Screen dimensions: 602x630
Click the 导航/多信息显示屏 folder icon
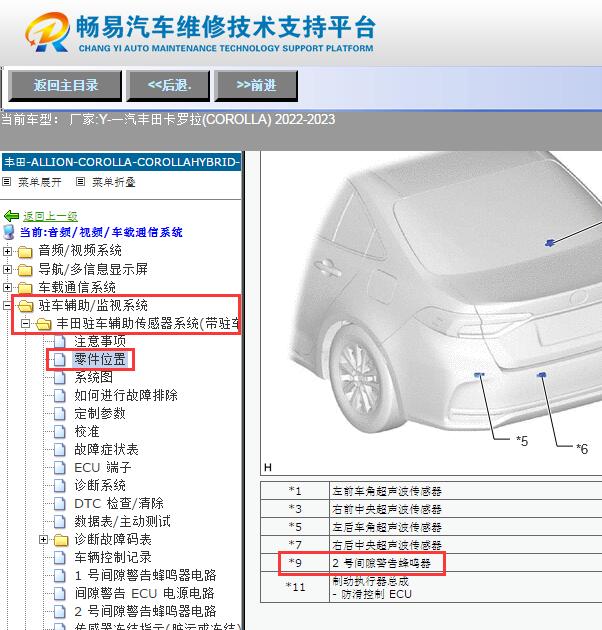[x=25, y=270]
